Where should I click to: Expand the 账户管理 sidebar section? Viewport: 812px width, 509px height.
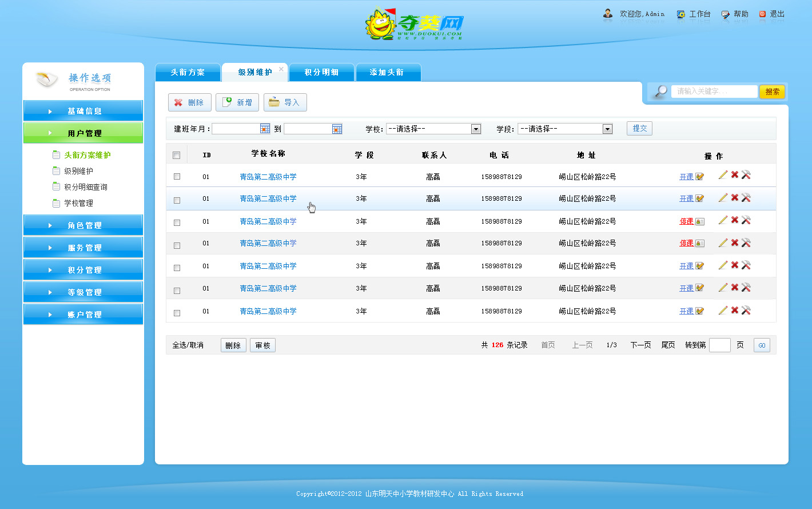(83, 314)
